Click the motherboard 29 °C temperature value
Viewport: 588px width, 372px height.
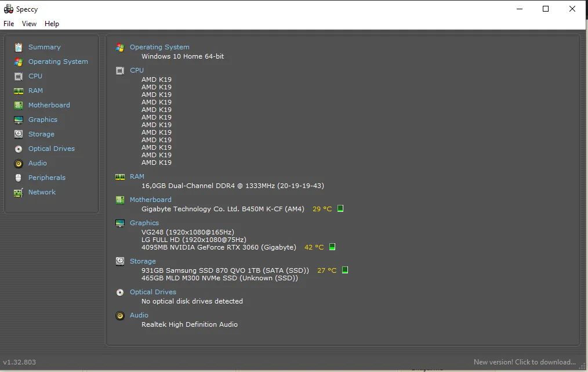tap(322, 209)
